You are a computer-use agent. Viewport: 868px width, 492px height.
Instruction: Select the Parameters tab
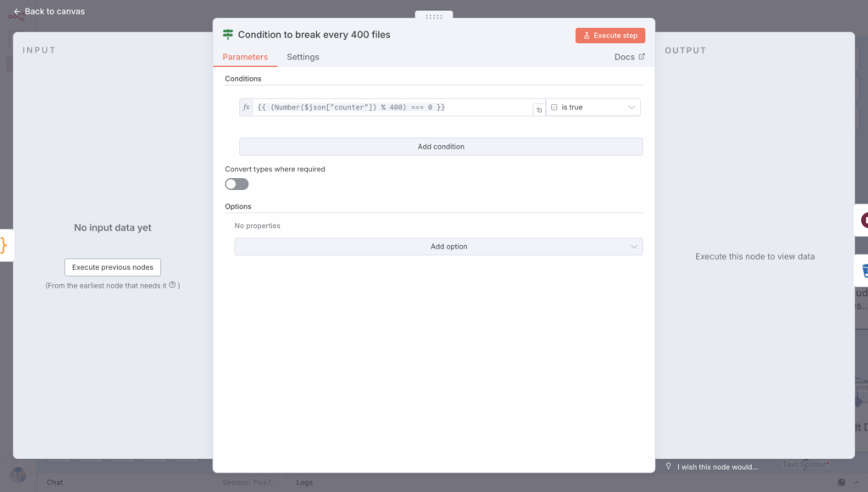tap(245, 57)
